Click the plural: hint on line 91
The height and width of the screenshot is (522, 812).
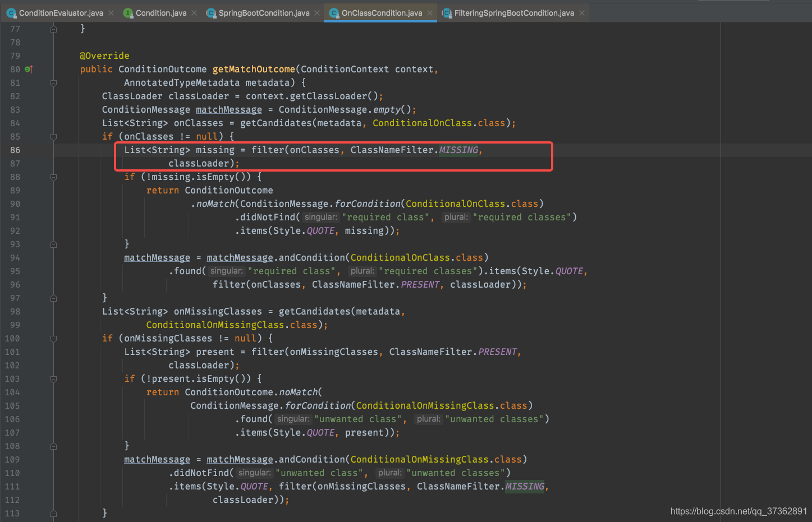pyautogui.click(x=456, y=217)
